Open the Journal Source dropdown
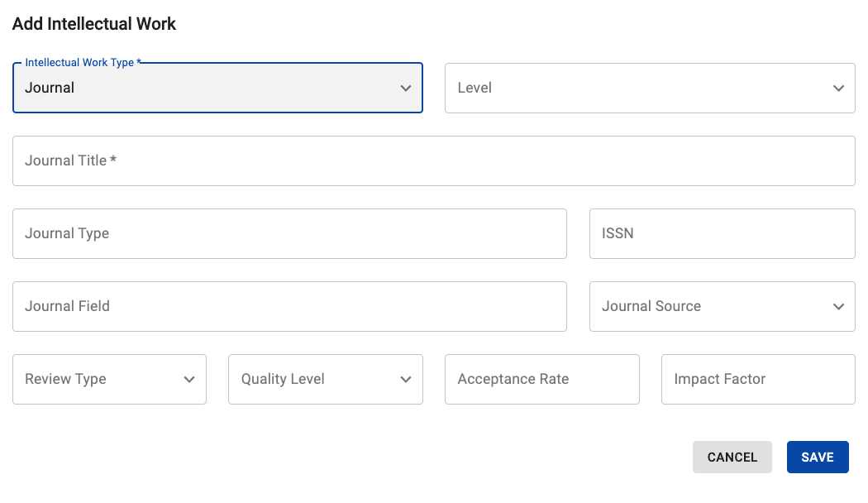This screenshot has width=868, height=503. [x=711, y=307]
